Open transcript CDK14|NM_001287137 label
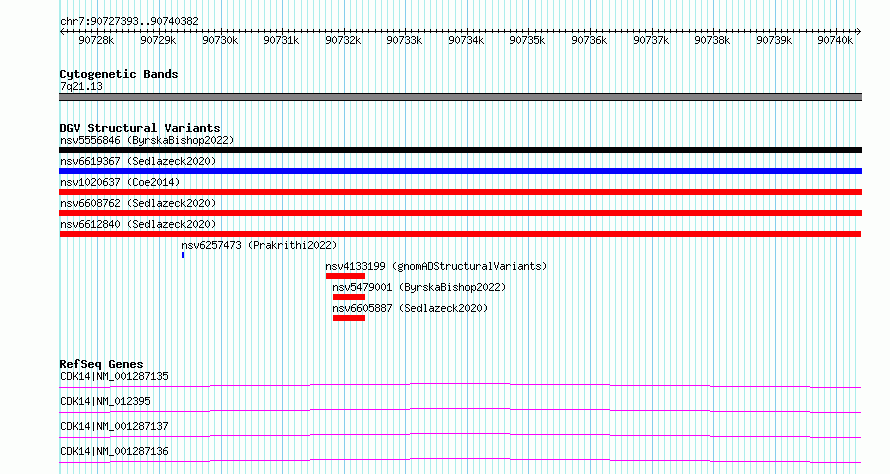Viewport: 890px width, 474px height. (x=114, y=426)
